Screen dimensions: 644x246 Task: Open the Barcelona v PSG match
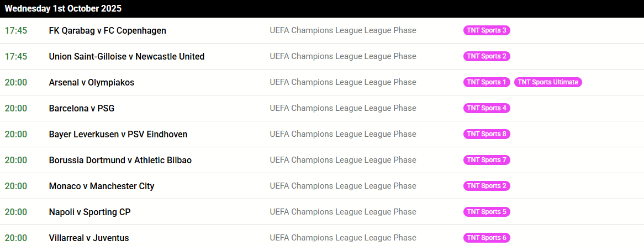pos(82,108)
